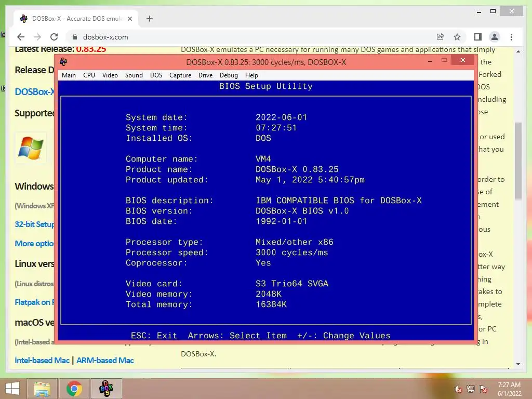Open the taskbar clock showing 7:27 AM
Screen dimensions: 532x399
509,389
